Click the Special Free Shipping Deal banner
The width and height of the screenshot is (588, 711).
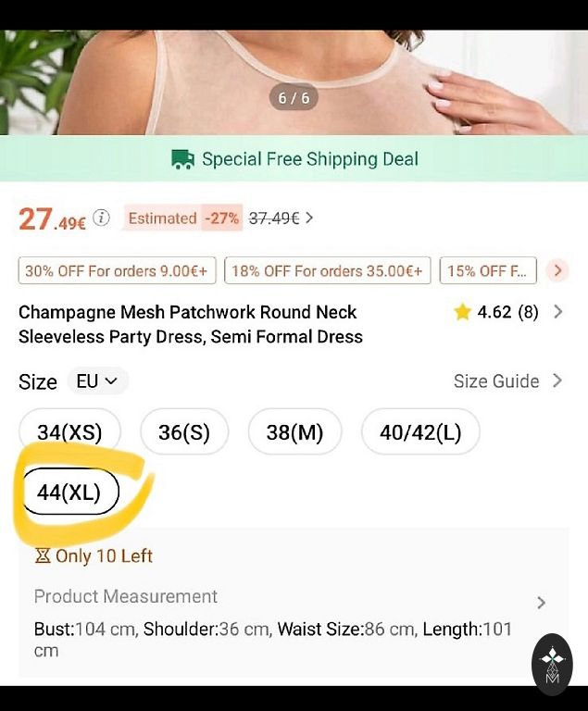click(x=294, y=159)
